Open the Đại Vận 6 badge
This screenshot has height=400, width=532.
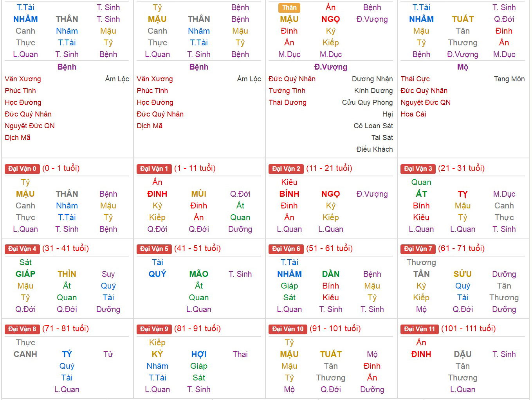click(x=286, y=249)
